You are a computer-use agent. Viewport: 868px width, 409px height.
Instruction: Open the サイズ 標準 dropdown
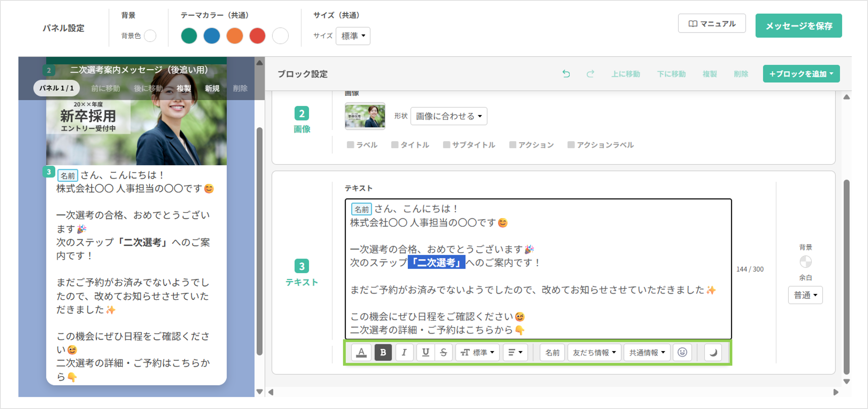pyautogui.click(x=352, y=36)
